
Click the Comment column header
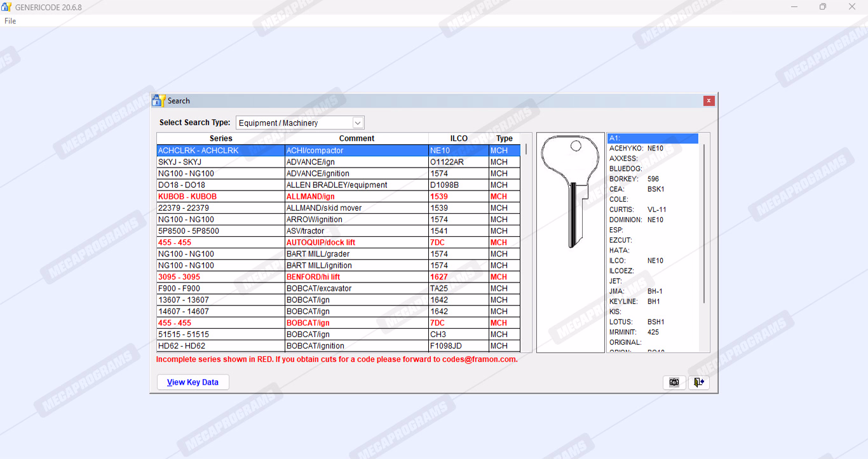(356, 138)
